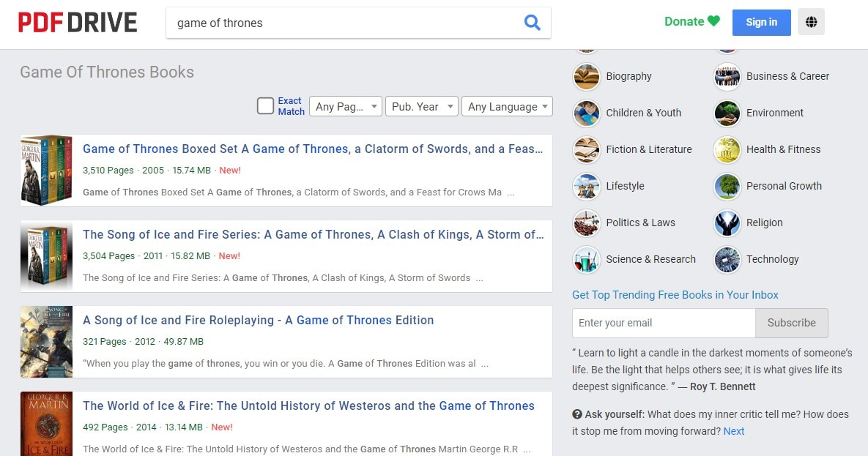Click the Environment category icon
Image resolution: width=868 pixels, height=456 pixels.
click(727, 113)
